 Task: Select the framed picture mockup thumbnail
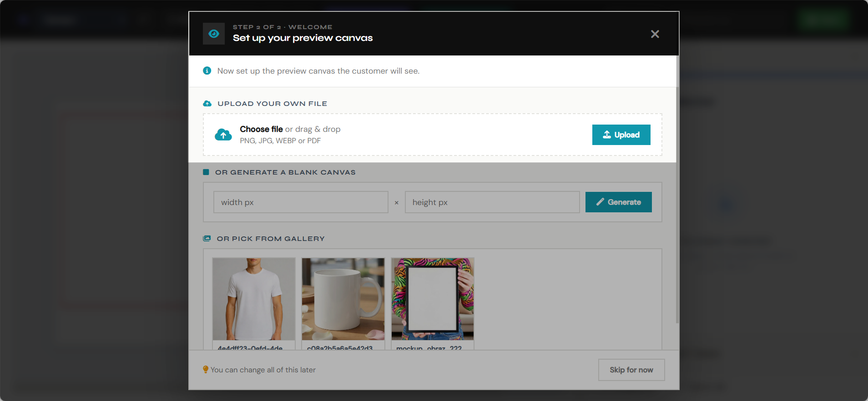433,299
